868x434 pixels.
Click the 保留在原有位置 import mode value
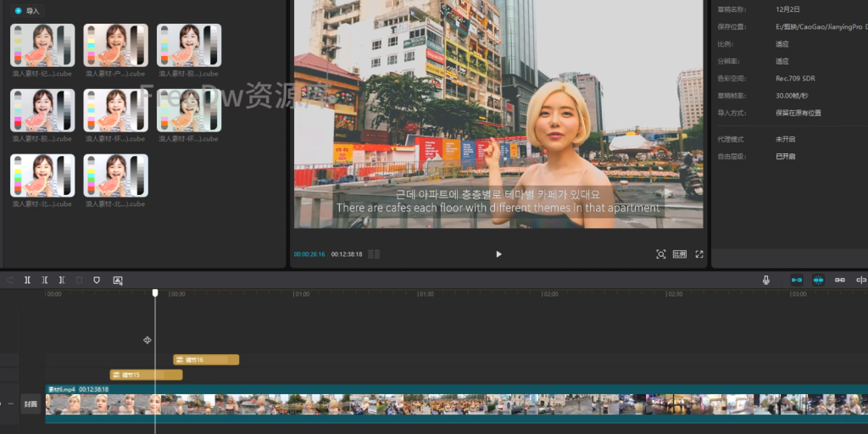pos(798,113)
